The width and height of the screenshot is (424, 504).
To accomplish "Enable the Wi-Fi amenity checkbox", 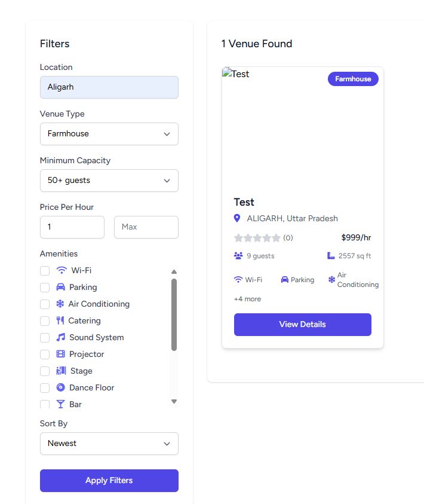I will coord(45,271).
